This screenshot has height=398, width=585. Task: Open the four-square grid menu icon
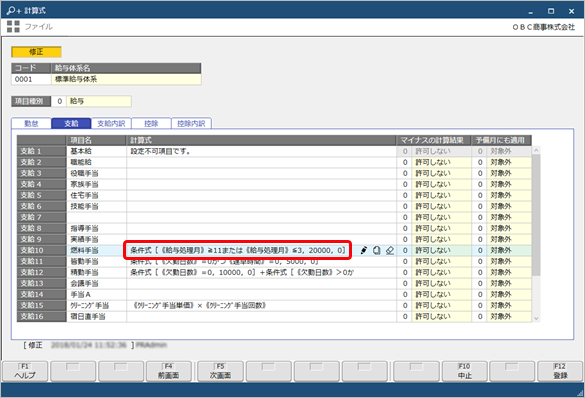(13, 26)
